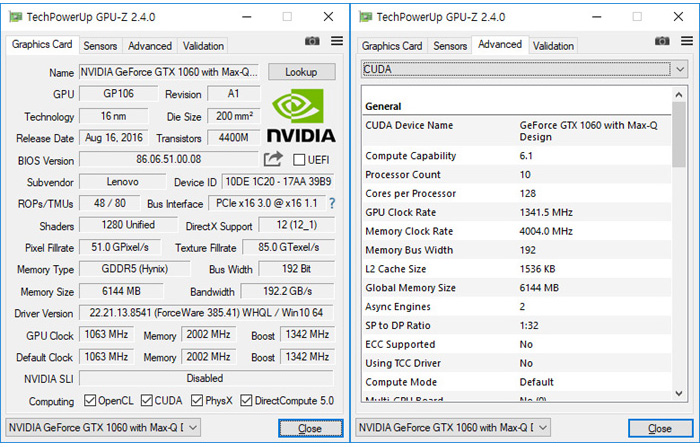Click the scrollbar thumb in Advanced list
The image size is (700, 447).
click(679, 134)
